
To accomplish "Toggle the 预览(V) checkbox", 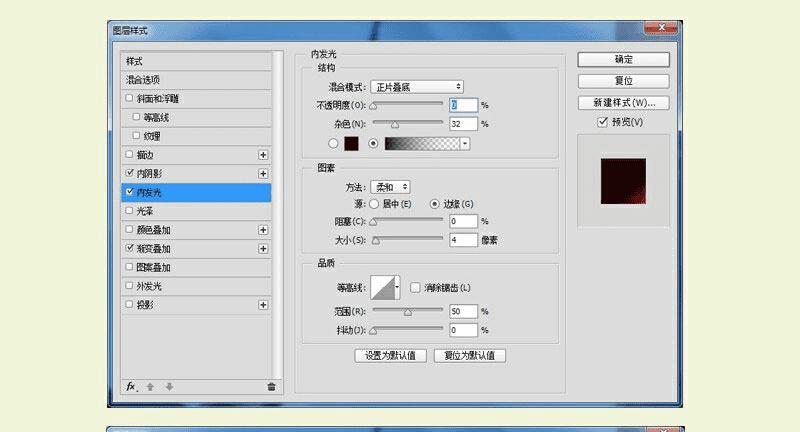I will [603, 122].
